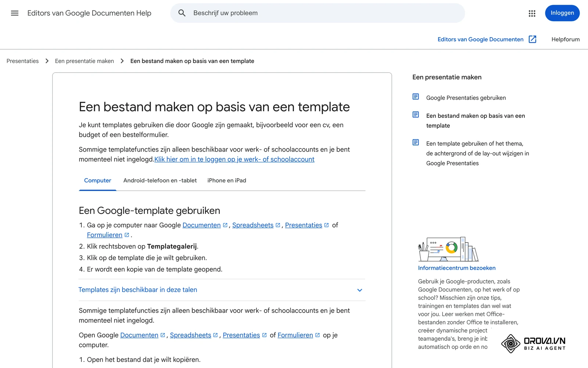
Task: Click Editors van Google Documenten Help title
Action: click(89, 13)
